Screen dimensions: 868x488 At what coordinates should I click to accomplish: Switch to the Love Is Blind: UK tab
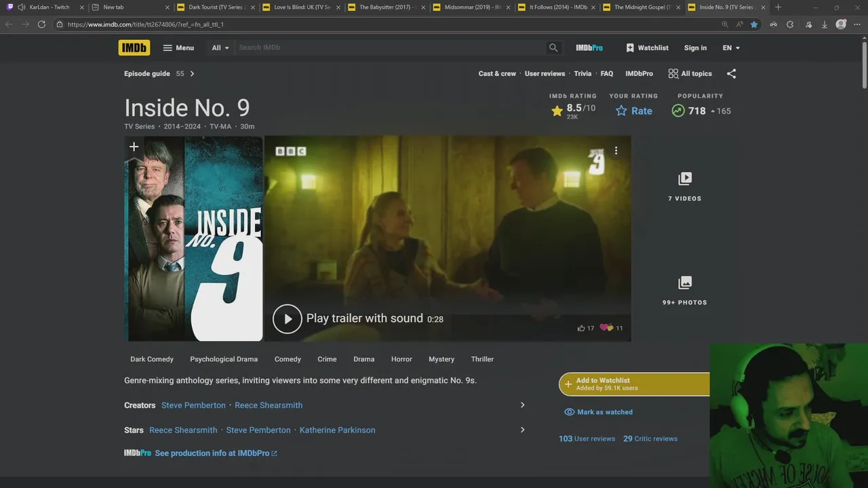pyautogui.click(x=301, y=7)
